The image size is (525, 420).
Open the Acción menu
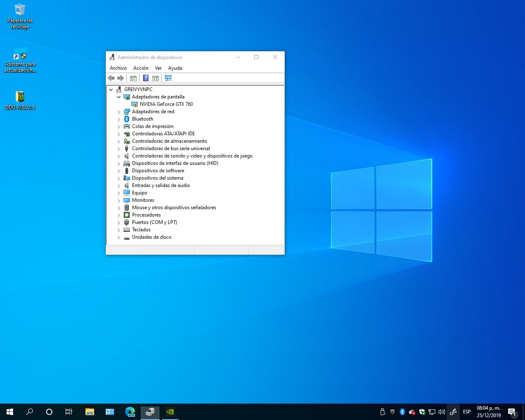coord(141,68)
